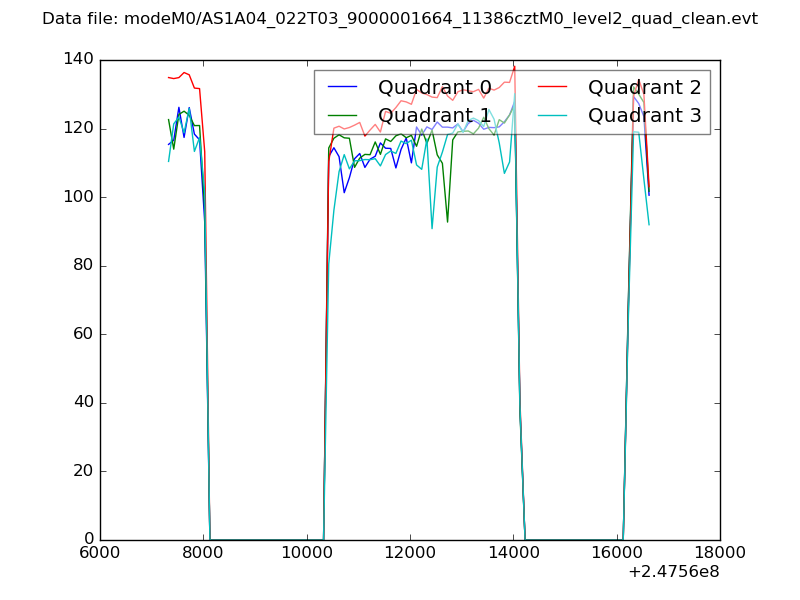Click the x-axis tick label 10000
The height and width of the screenshot is (600, 800).
pos(307,553)
